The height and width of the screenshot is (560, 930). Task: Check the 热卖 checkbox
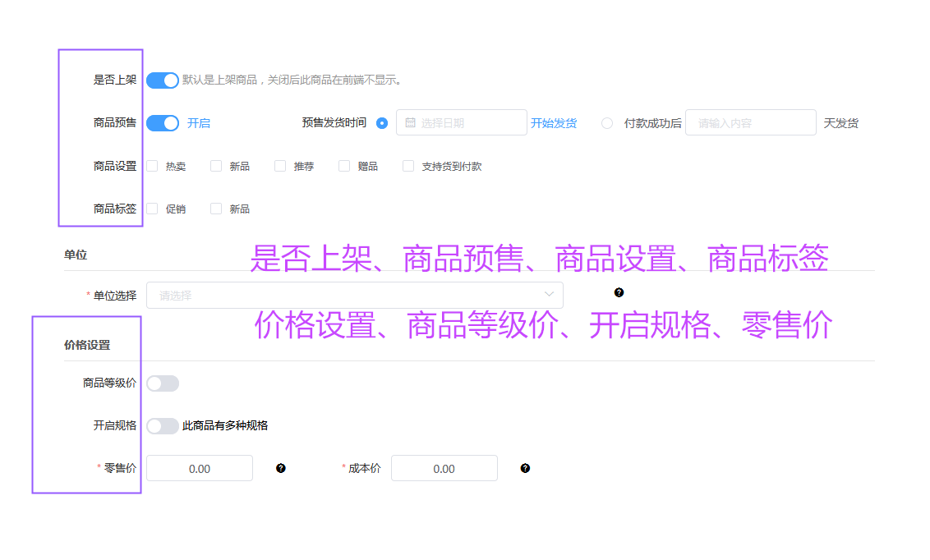pyautogui.click(x=153, y=167)
